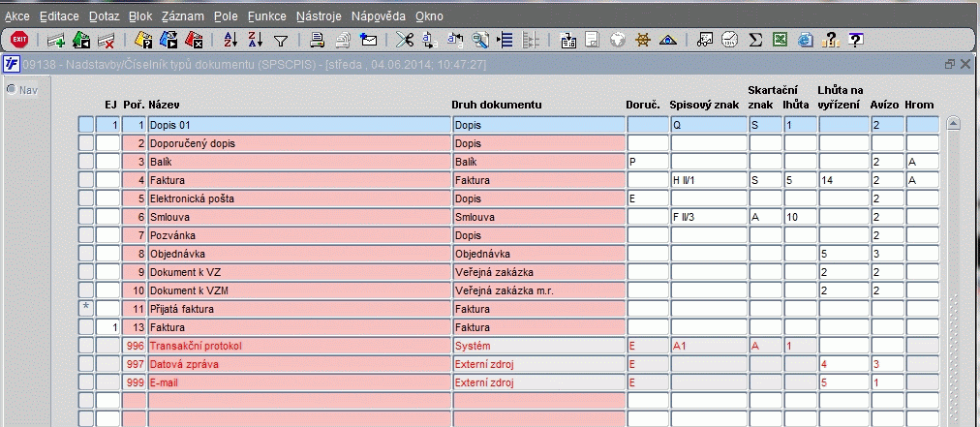Click the yellow enter query icon
980x427 pixels.
click(143, 41)
